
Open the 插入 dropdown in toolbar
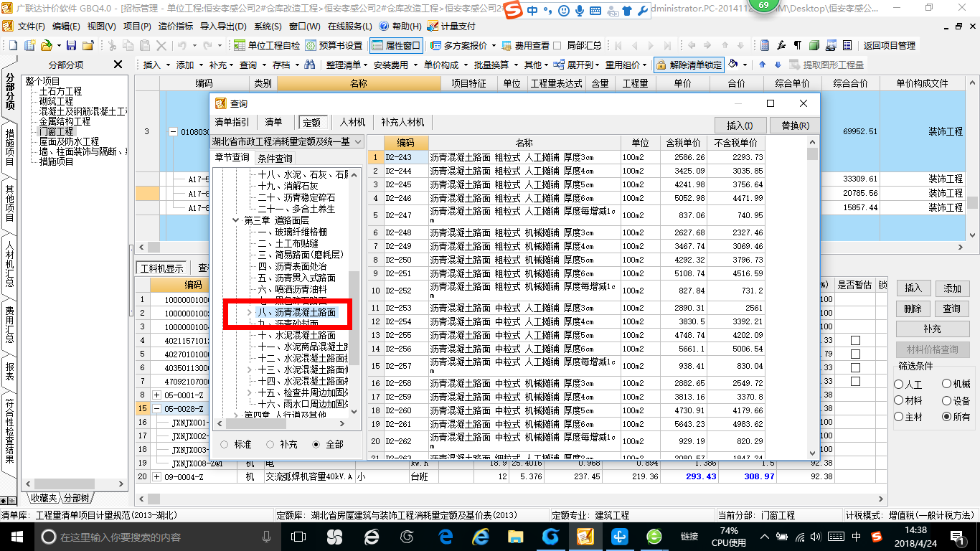[156, 65]
